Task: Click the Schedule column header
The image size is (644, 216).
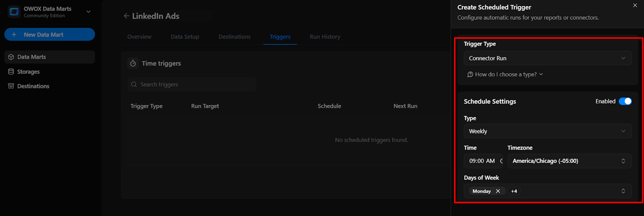Action: (330, 106)
